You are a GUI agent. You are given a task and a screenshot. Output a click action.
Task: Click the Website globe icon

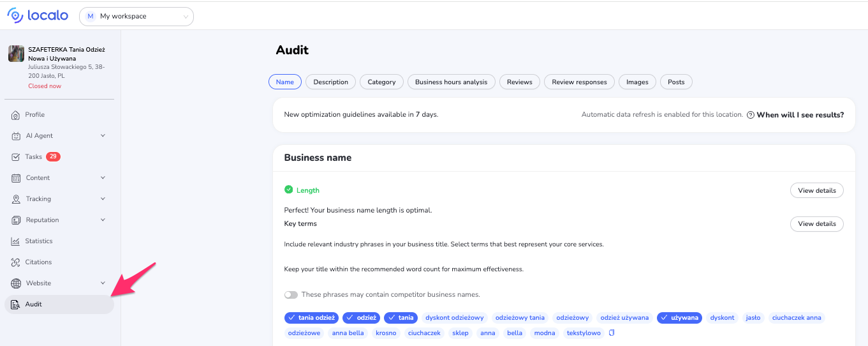coord(16,283)
